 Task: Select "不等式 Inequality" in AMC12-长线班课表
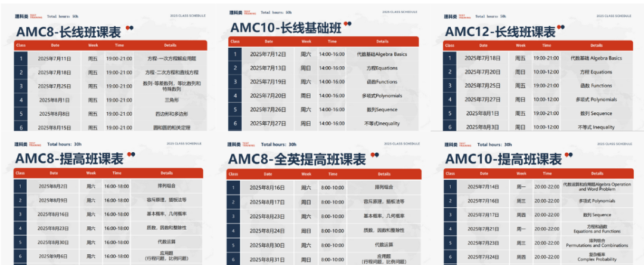tap(596, 127)
